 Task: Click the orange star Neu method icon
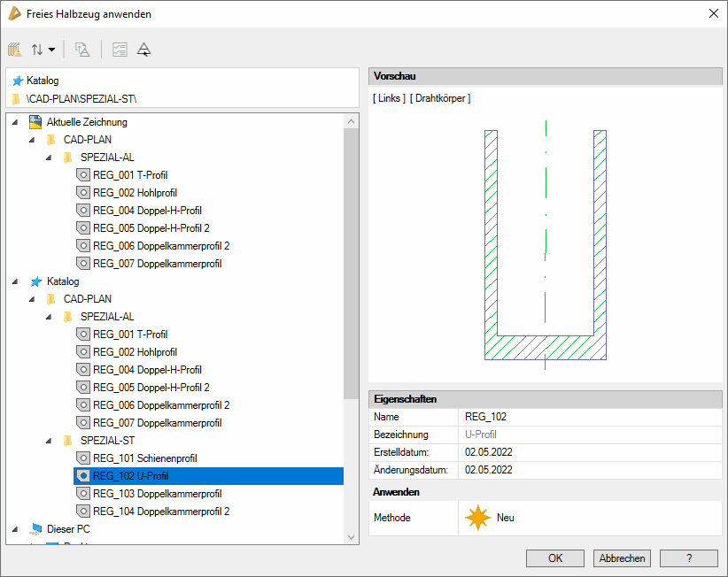(478, 518)
